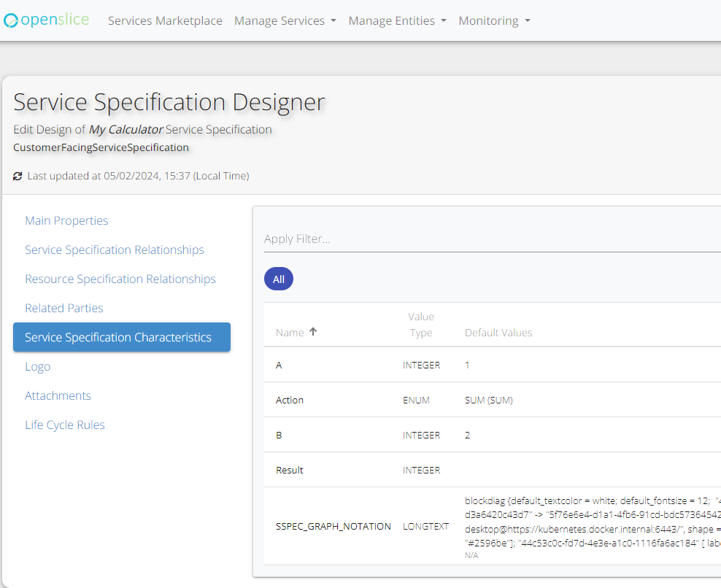Open Resource Specification Relationships section
This screenshot has width=721, height=588.
pos(120,279)
